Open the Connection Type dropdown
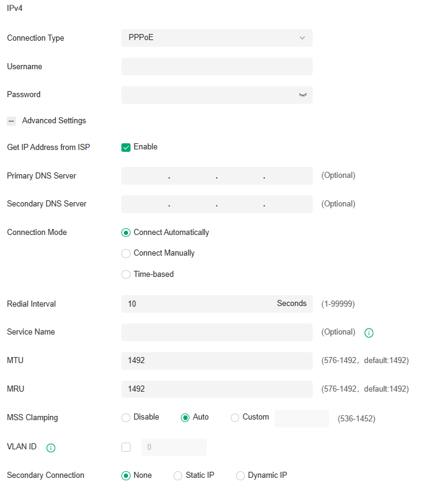 [x=217, y=38]
